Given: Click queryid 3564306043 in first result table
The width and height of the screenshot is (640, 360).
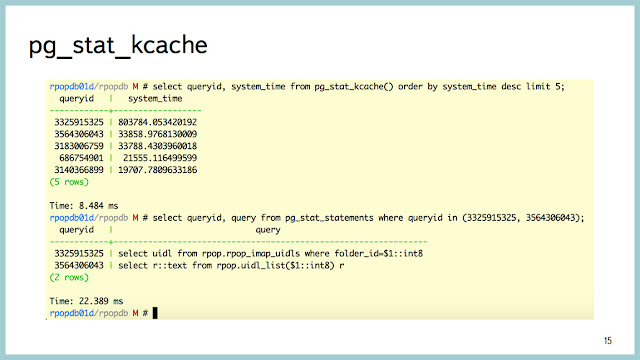Looking at the screenshot, I should click(x=79, y=134).
